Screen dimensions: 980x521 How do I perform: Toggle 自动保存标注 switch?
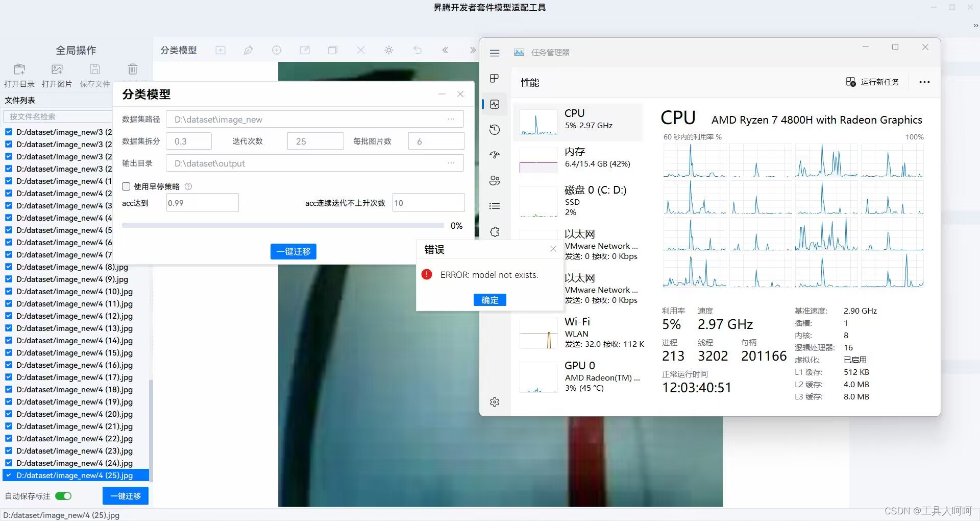click(x=63, y=496)
